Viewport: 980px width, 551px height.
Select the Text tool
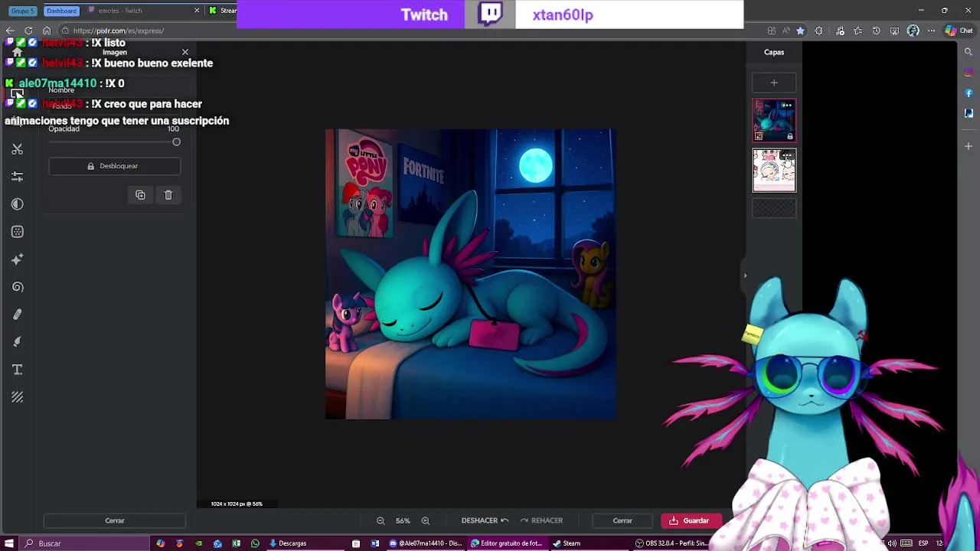17,370
